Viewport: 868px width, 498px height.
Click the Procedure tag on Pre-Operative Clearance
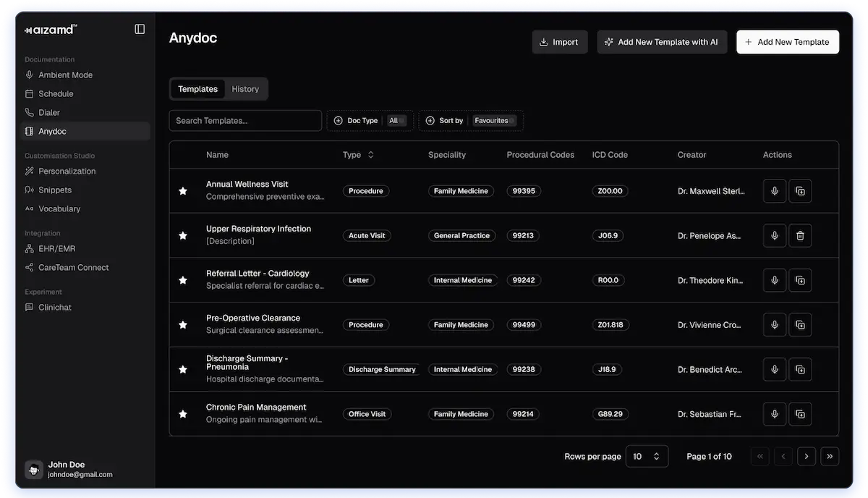pyautogui.click(x=366, y=325)
